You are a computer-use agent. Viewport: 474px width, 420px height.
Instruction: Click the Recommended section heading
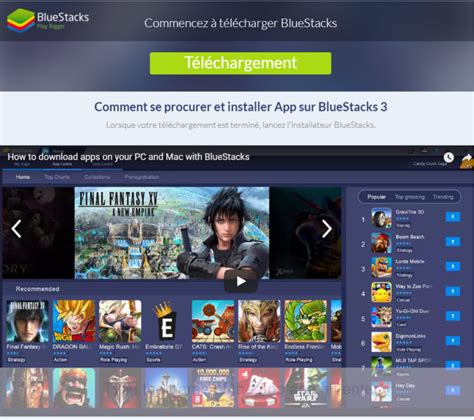[x=37, y=289]
